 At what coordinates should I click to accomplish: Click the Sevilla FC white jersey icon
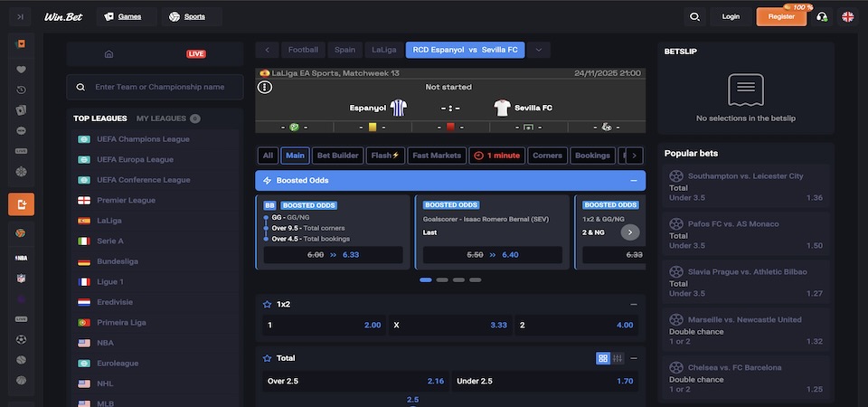coord(502,108)
